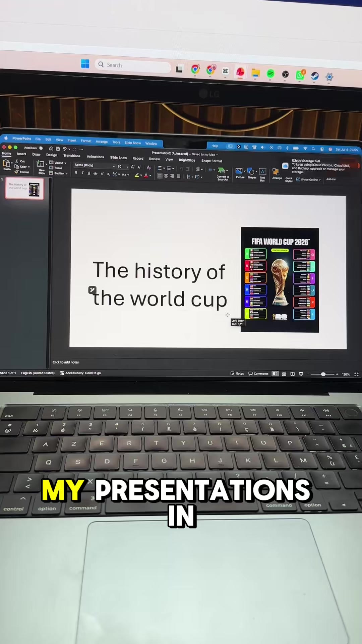Right-align the text
The height and width of the screenshot is (644, 362).
tap(172, 176)
